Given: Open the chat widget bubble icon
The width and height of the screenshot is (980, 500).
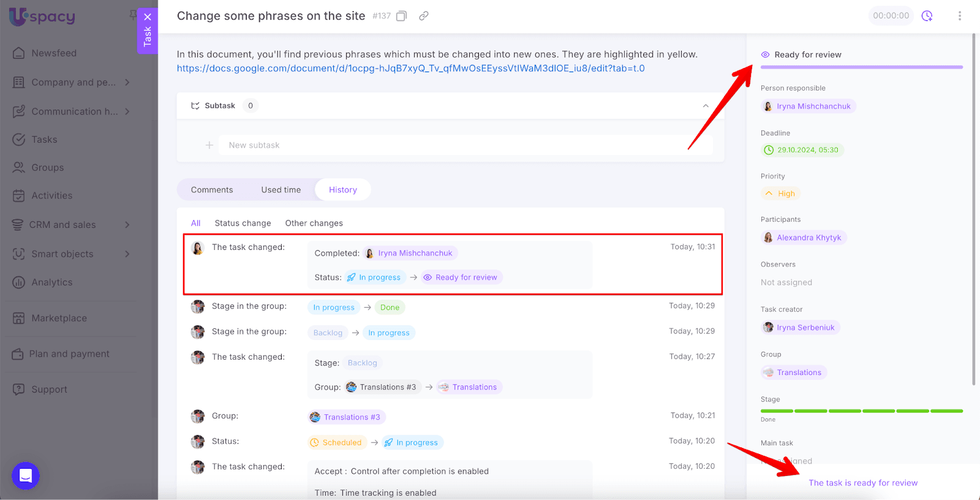Looking at the screenshot, I should (26, 475).
